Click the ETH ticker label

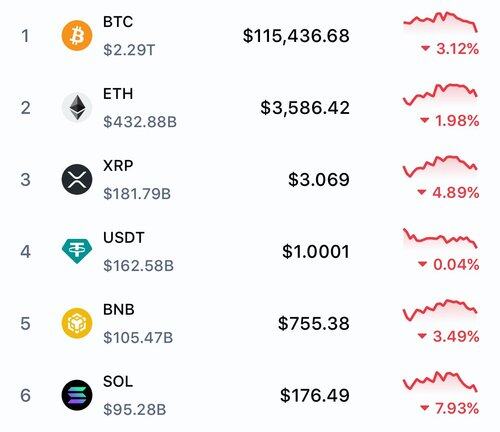(x=118, y=94)
